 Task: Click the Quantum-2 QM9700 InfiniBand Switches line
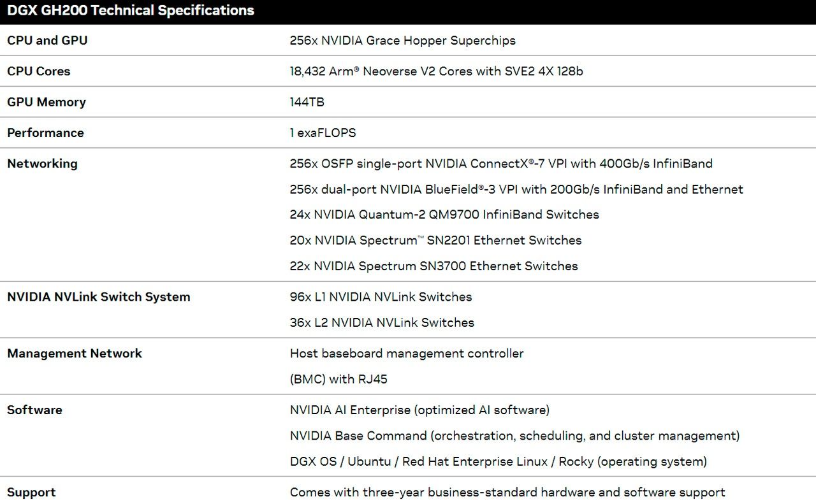(x=444, y=215)
